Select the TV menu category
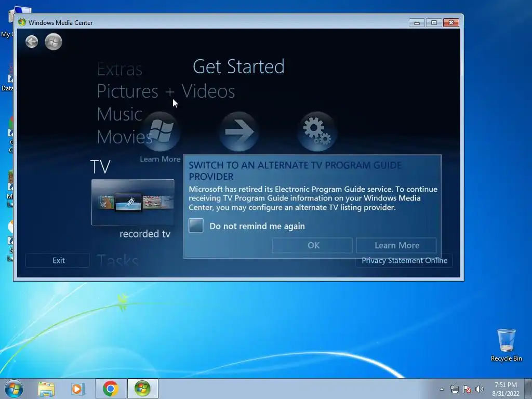This screenshot has height=399, width=532. 100,167
